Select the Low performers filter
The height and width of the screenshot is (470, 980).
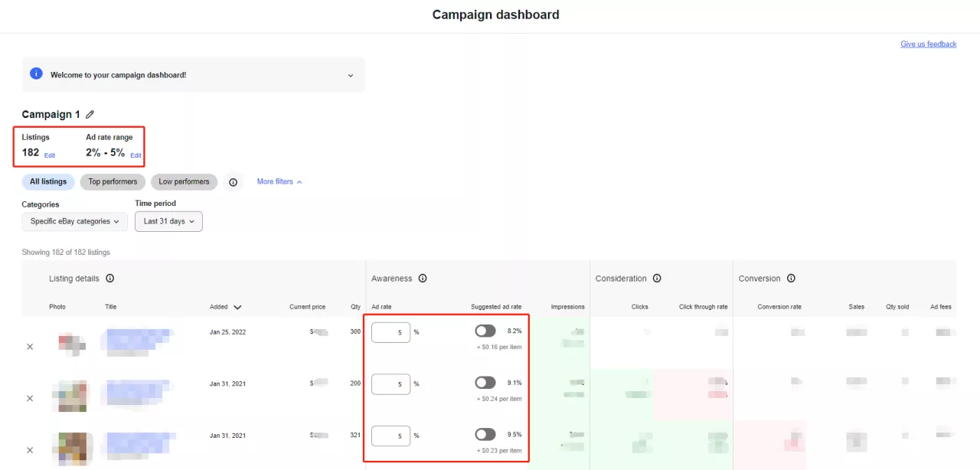point(184,181)
